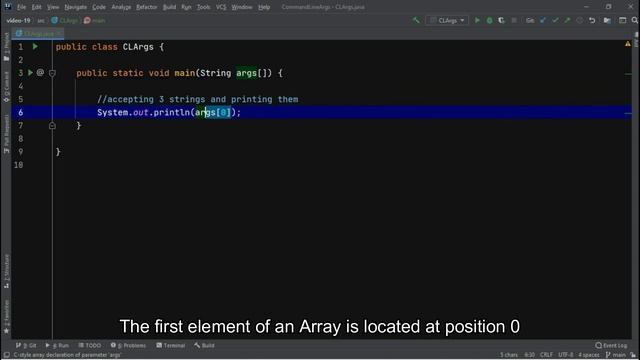The width and height of the screenshot is (640, 360).
Task: Open the Event Log button
Action: [x=611, y=345]
